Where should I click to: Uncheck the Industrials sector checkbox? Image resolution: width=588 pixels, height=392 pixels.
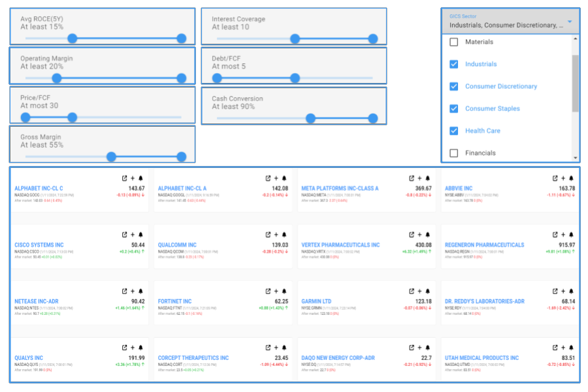(454, 64)
